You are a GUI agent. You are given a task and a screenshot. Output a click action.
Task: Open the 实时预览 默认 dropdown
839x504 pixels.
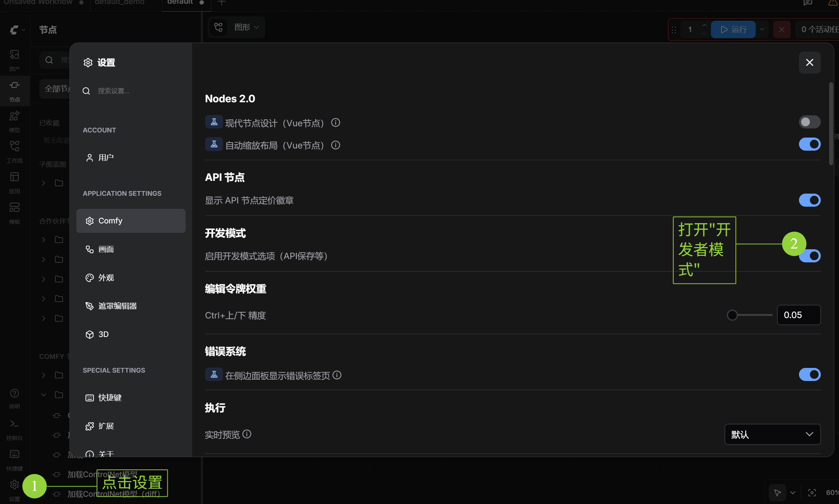pyautogui.click(x=772, y=434)
